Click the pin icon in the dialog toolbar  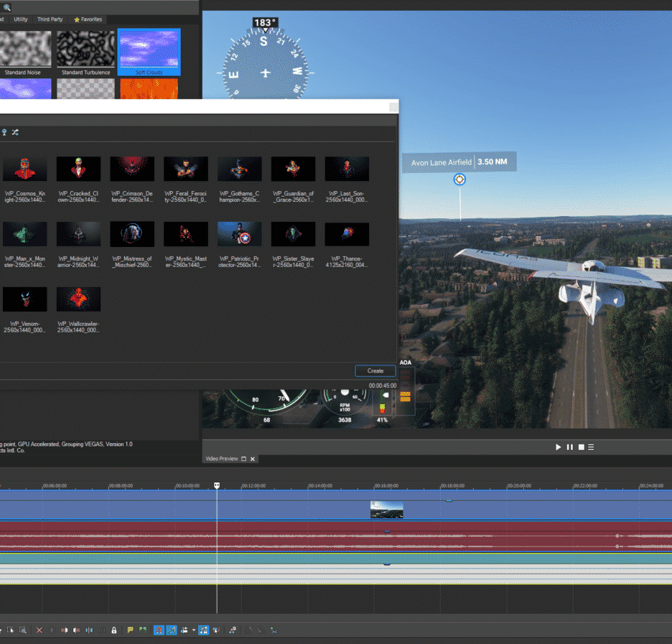(x=4, y=132)
